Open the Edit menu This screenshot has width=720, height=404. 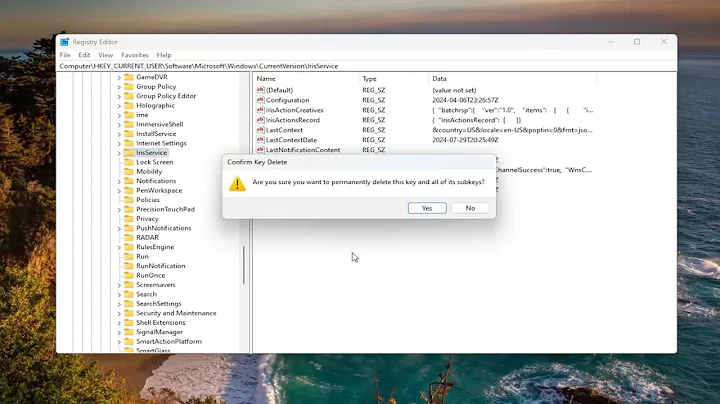[x=84, y=55]
